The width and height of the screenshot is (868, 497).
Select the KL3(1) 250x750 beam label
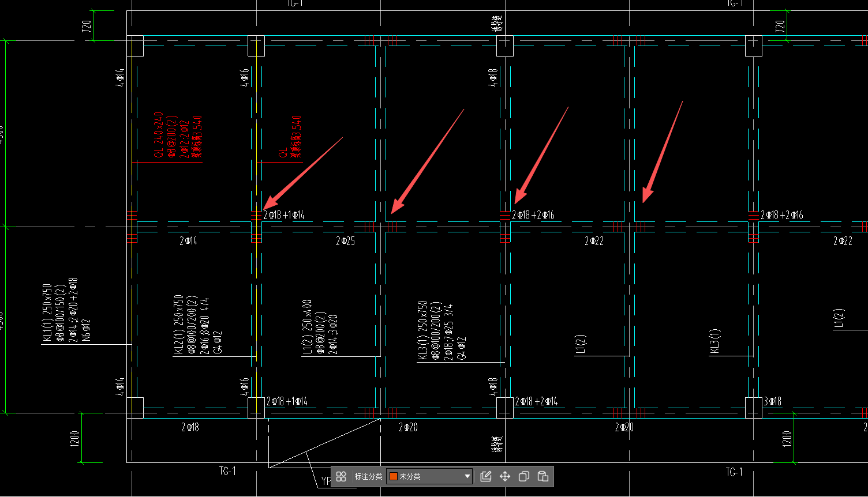tap(422, 330)
